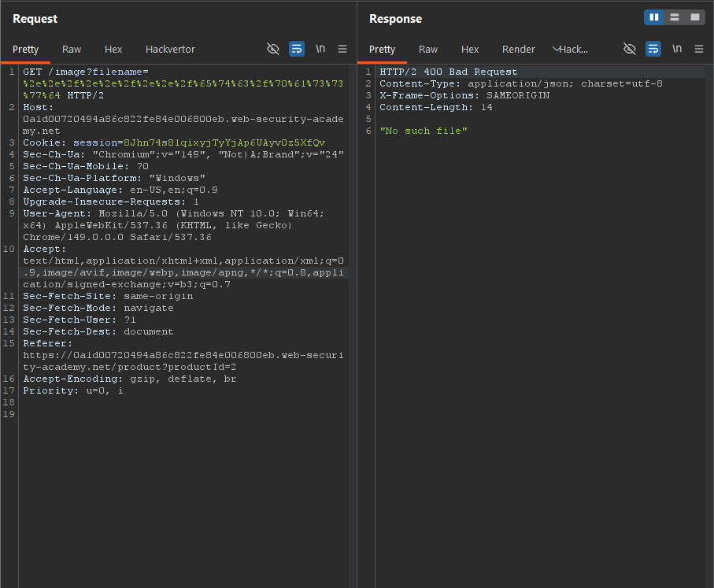The width and height of the screenshot is (714, 588).
Task: Click the X-Frame-Options: SAMEORIGIN header
Action: pos(464,95)
